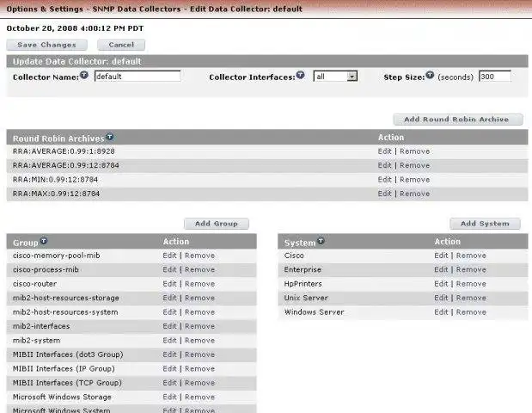Edit the Windows Server system
This screenshot has height=413, width=532.
pyautogui.click(x=441, y=312)
